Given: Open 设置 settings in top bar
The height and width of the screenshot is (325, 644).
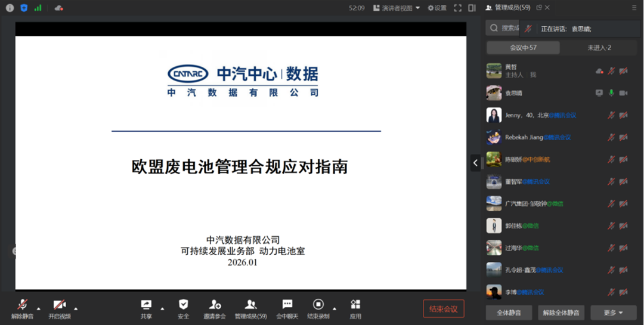Looking at the screenshot, I should 436,8.
